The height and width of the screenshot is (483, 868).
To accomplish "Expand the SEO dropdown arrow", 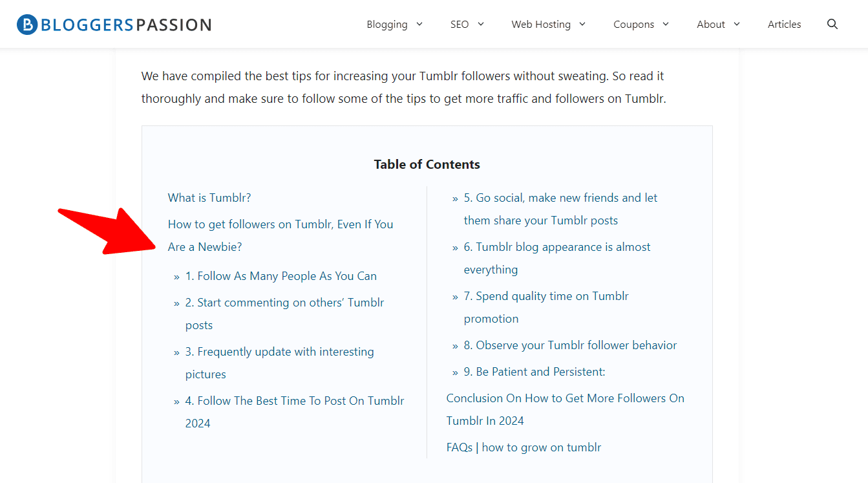I will click(x=481, y=25).
